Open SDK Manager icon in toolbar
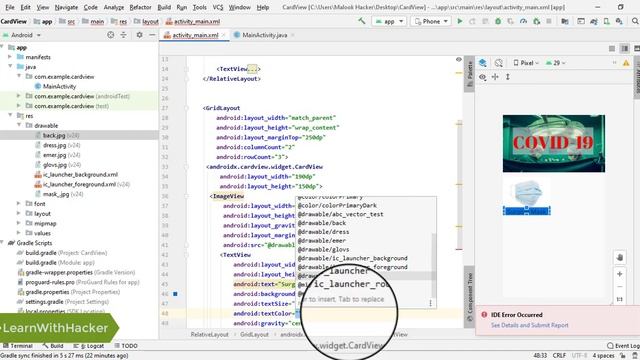The width and height of the screenshot is (640, 360). pos(619,21)
